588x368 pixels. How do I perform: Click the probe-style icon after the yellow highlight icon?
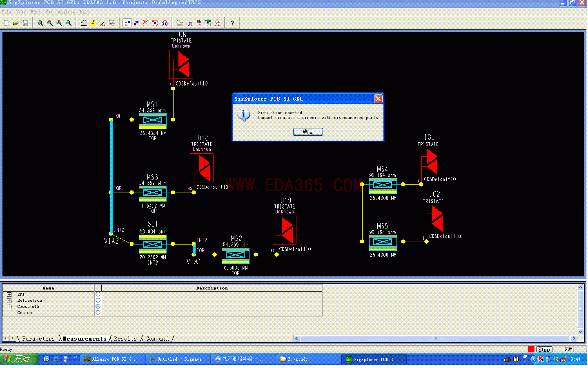coord(102,23)
